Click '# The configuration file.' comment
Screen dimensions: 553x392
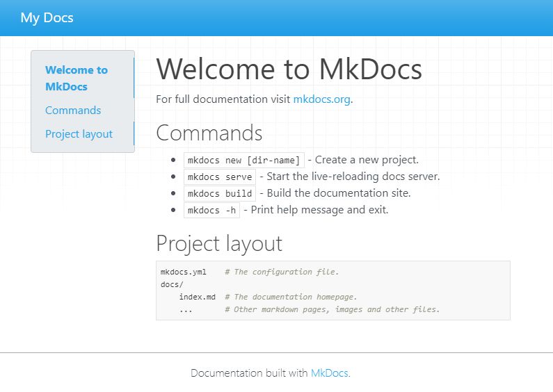(x=282, y=272)
